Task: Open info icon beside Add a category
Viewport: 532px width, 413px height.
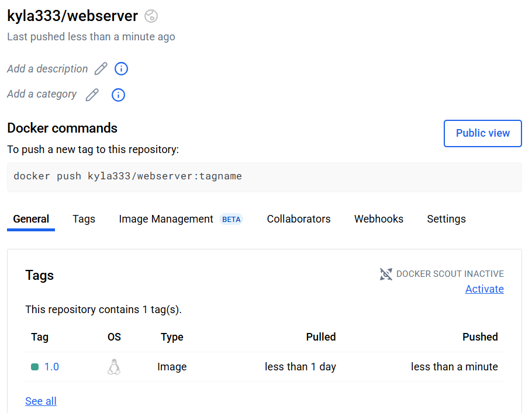Action: (x=118, y=95)
